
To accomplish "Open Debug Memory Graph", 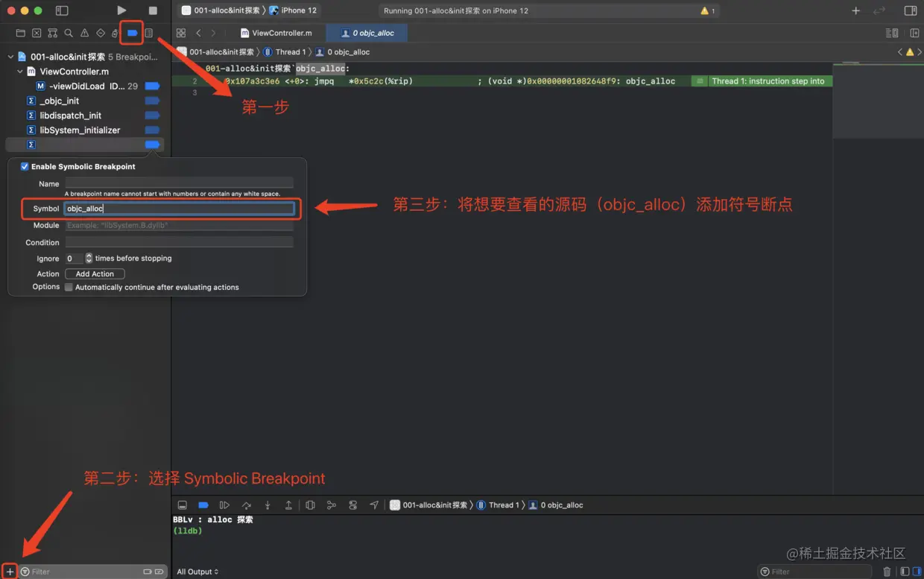I will (332, 505).
